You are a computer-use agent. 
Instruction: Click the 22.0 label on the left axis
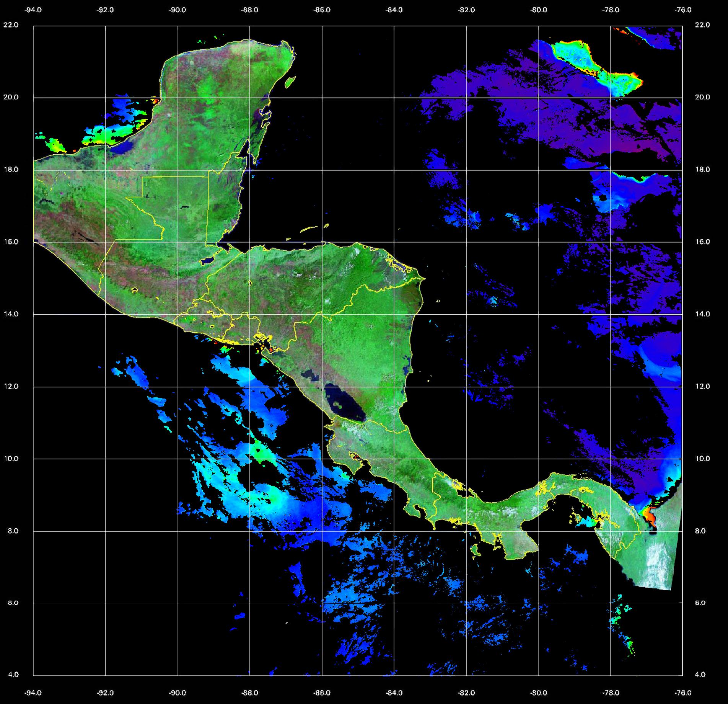(11, 25)
